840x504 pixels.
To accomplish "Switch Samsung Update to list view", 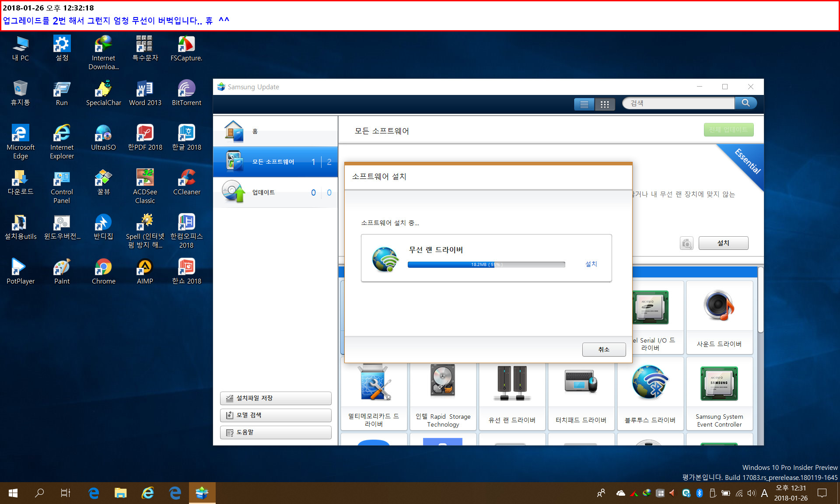I will click(584, 104).
